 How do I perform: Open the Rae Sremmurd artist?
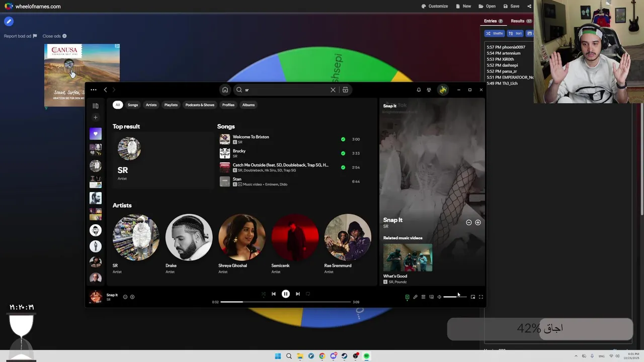(348, 244)
